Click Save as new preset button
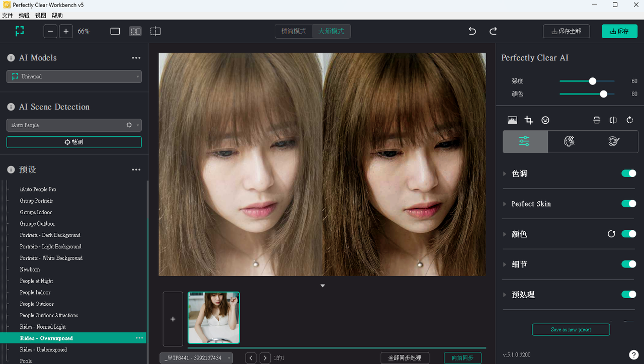The height and width of the screenshot is (364, 644). [x=571, y=330]
